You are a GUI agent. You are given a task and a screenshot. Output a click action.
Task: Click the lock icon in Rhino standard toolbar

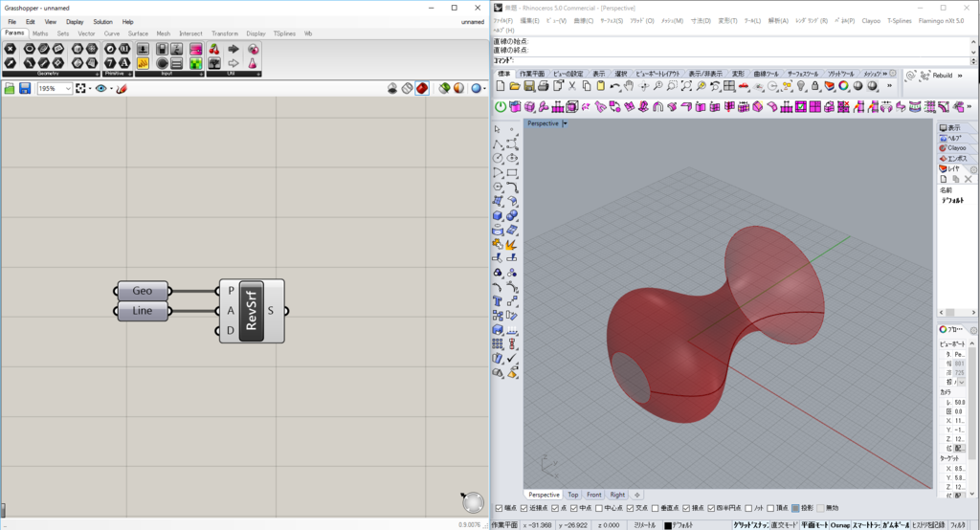click(x=815, y=86)
